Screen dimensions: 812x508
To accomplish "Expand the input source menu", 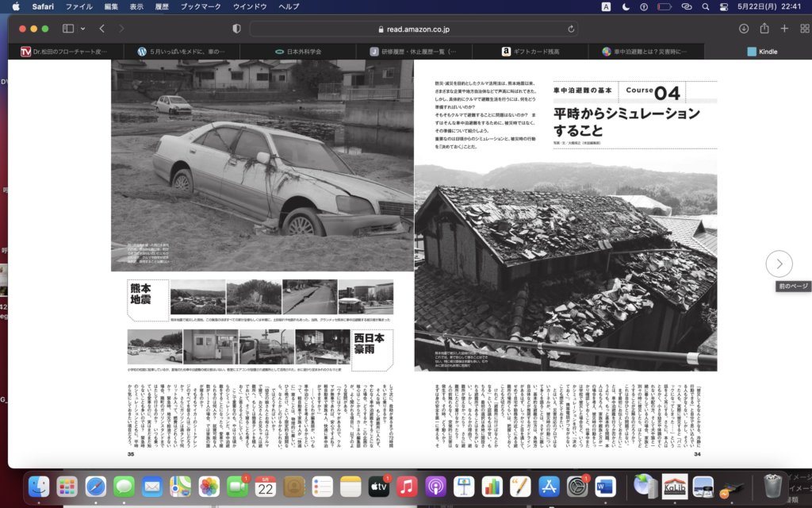I will tap(606, 6).
